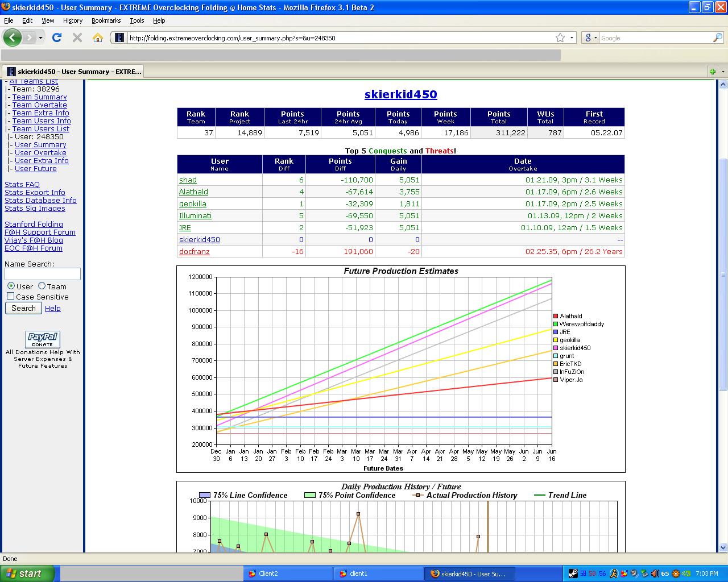
Task: Select the Team radio button
Action: tap(42, 286)
